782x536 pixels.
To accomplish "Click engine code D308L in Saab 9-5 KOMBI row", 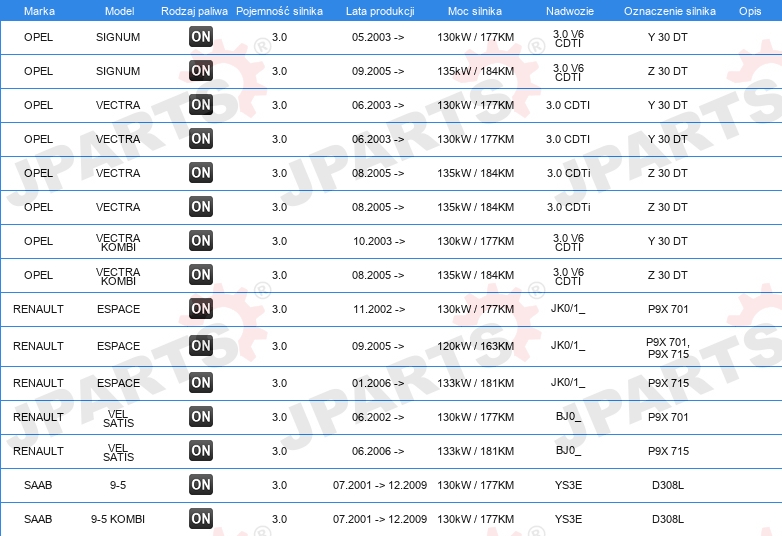I will click(x=668, y=519).
